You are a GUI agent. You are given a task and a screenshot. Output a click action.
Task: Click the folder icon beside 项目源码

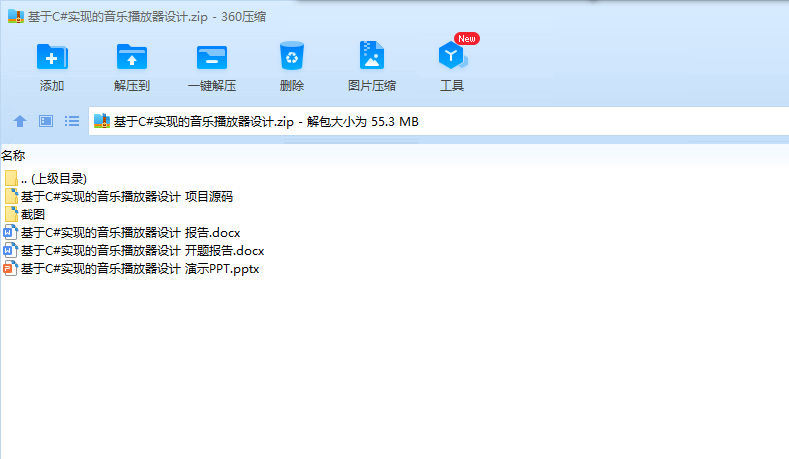tap(11, 196)
